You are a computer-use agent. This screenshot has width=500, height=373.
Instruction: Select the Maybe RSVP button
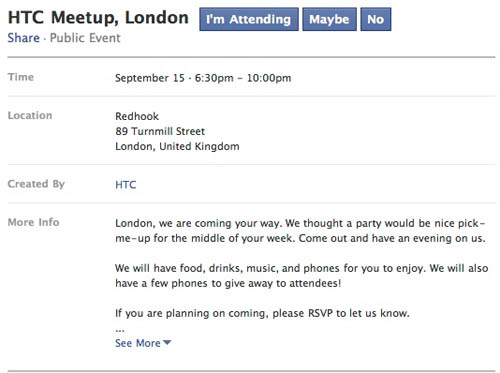[x=329, y=19]
